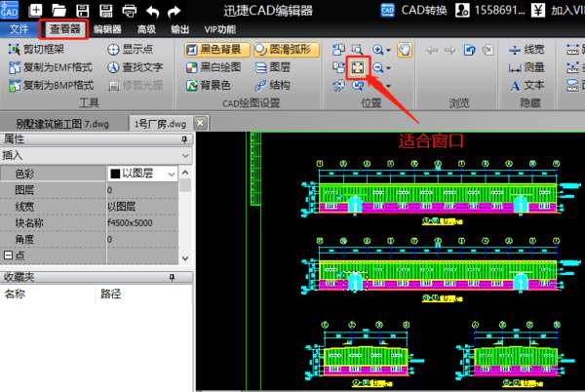Undo the last action with the arrow icon
This screenshot has height=392, width=585.
[x=152, y=11]
